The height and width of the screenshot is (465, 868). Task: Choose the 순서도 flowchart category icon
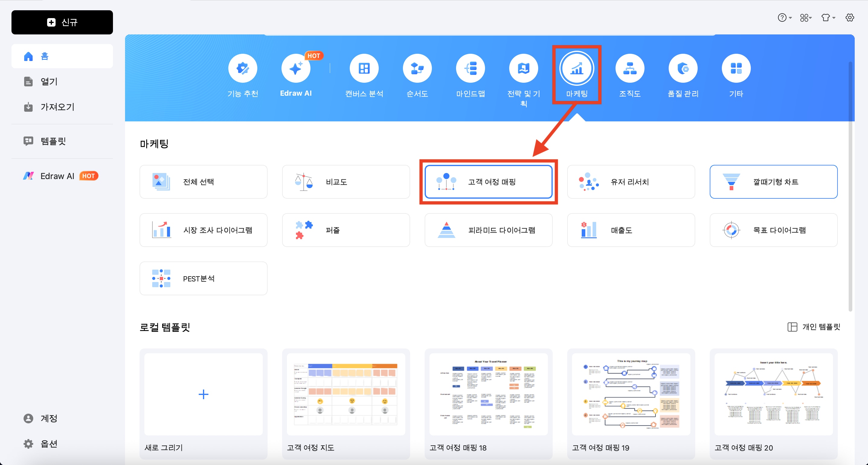point(417,69)
